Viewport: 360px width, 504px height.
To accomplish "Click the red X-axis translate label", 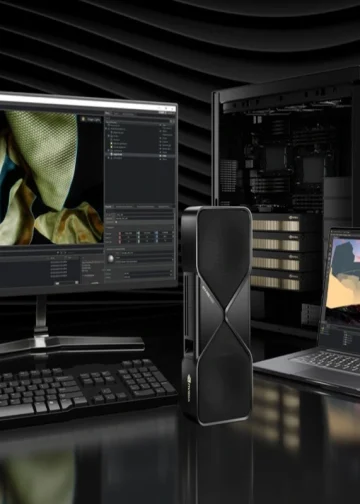I will click(x=120, y=233).
